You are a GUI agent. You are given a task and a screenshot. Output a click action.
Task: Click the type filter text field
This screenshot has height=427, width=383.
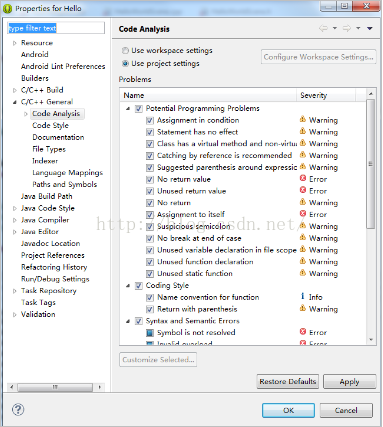tap(56, 28)
